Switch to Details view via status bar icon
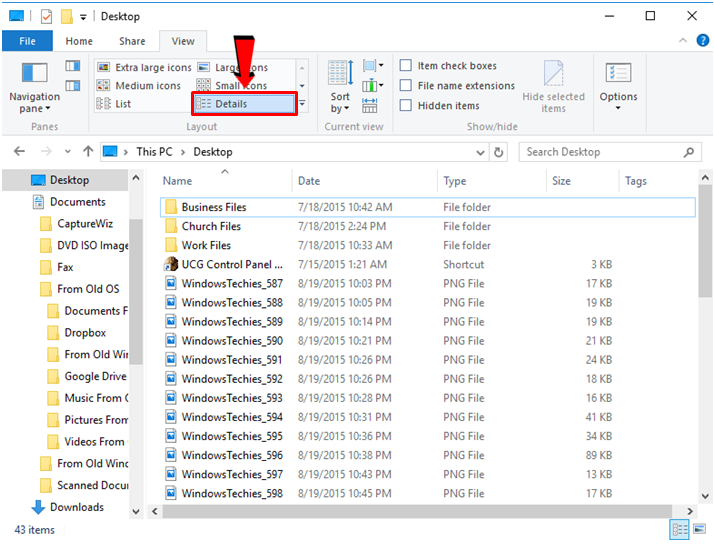Viewport: 714px width, 545px height. [x=680, y=530]
